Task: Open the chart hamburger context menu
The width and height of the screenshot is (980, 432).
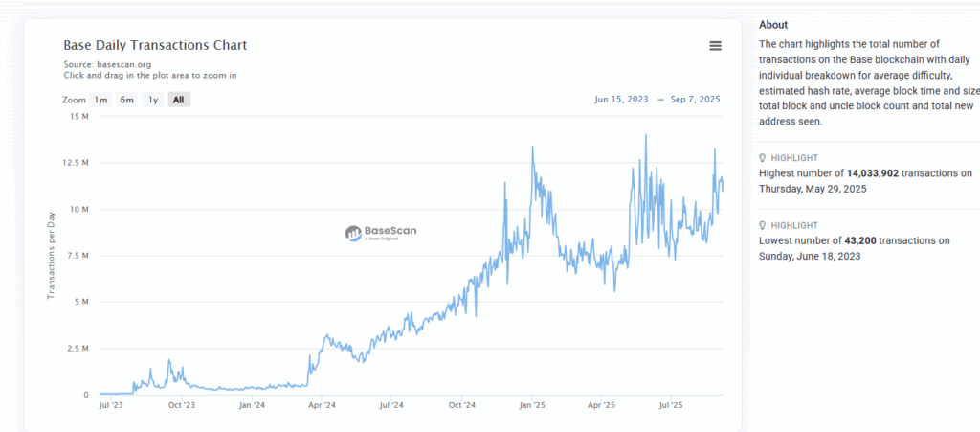Action: pos(715,46)
